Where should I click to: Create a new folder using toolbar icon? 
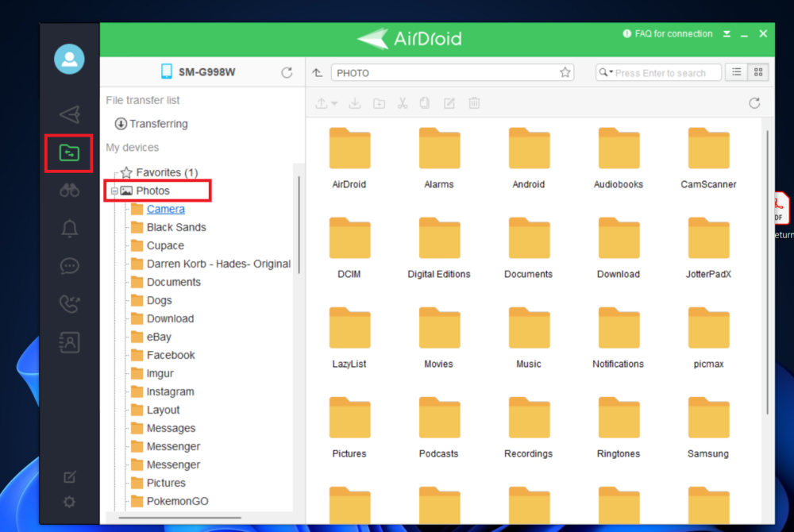[379, 103]
